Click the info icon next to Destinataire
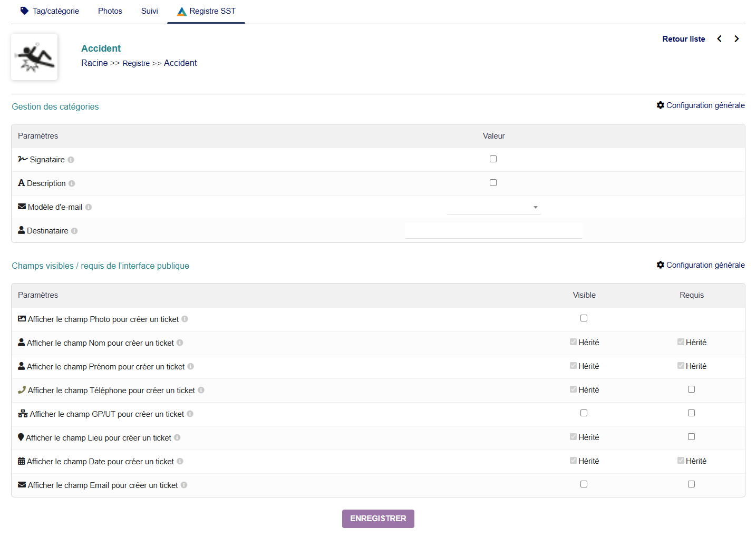The image size is (756, 537). pos(74,231)
